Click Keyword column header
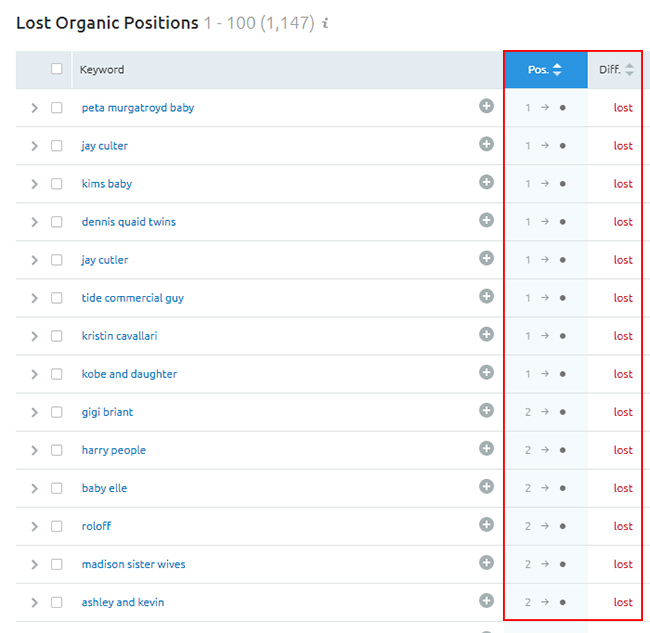650x633 pixels. pyautogui.click(x=102, y=70)
